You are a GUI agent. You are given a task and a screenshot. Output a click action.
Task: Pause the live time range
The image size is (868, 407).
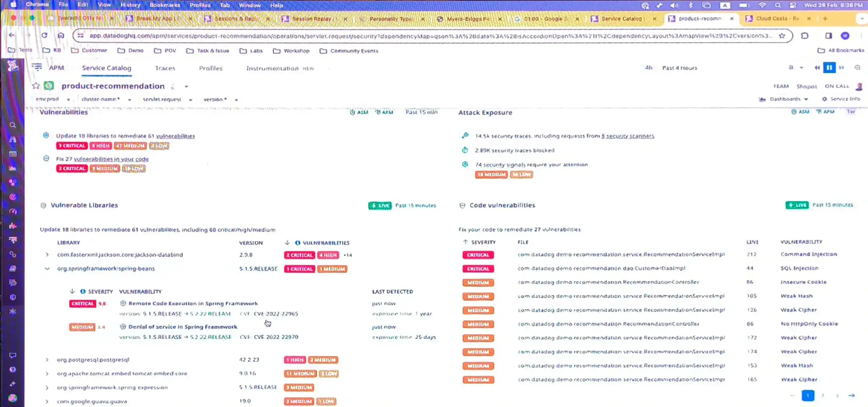pyautogui.click(x=829, y=67)
